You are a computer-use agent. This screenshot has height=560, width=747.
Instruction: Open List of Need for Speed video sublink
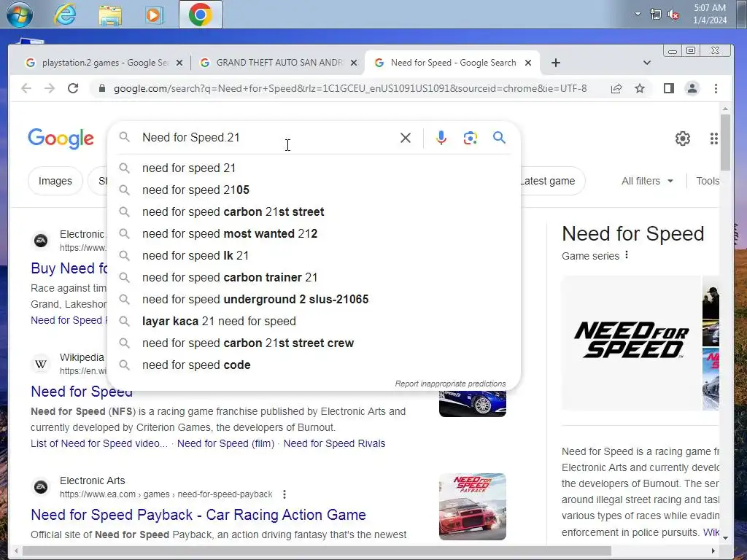pyautogui.click(x=99, y=443)
